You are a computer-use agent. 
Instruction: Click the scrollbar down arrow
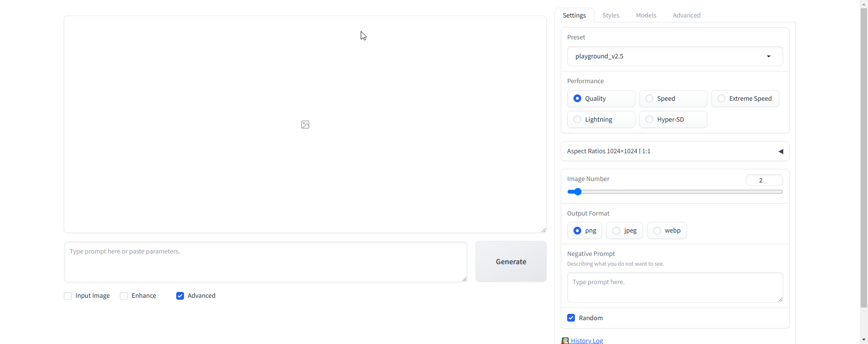click(864, 340)
